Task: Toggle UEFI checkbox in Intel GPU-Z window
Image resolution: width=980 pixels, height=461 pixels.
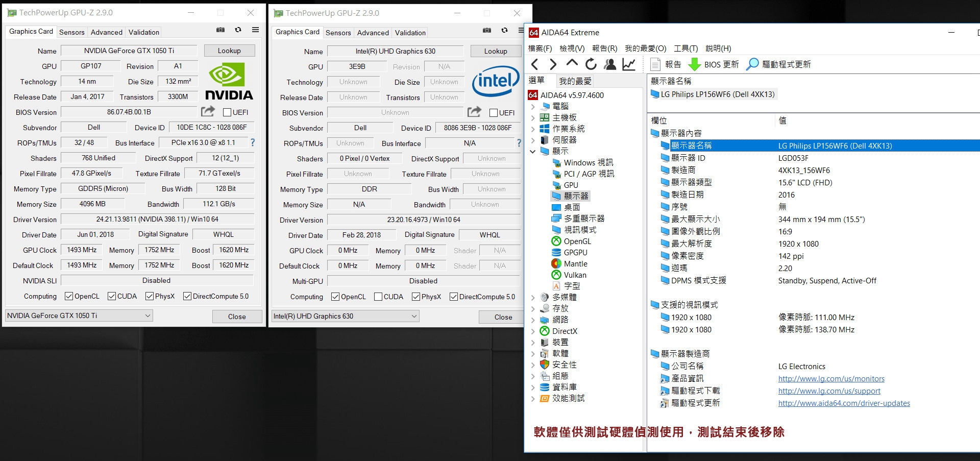Action: click(x=494, y=113)
